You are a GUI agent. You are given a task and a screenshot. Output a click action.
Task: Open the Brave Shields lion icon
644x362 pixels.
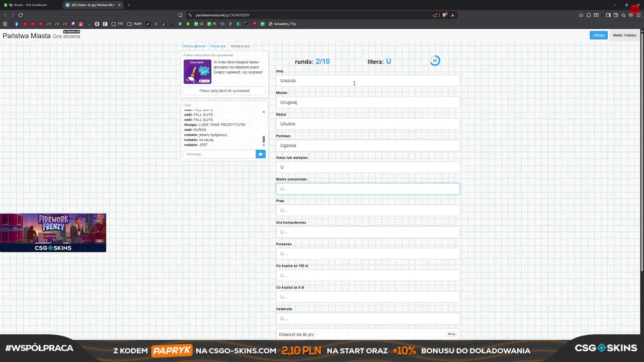pos(445,15)
